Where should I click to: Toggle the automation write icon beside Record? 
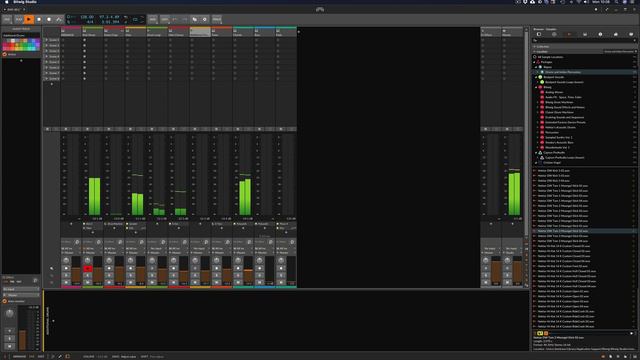coord(59,19)
